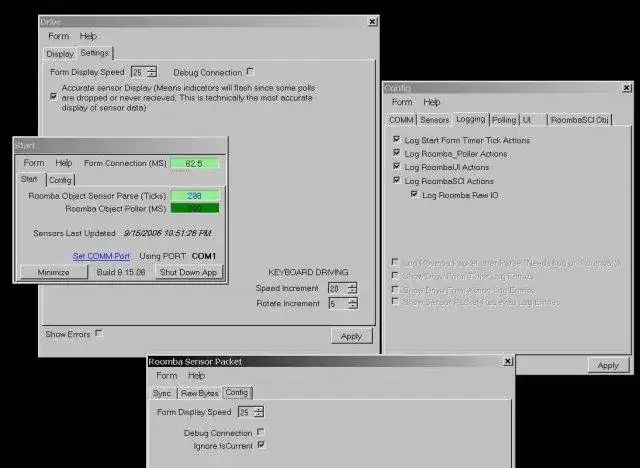Toggle Show Start Form Timer Log Entries
This screenshot has width=640, height=468.
[395, 275]
